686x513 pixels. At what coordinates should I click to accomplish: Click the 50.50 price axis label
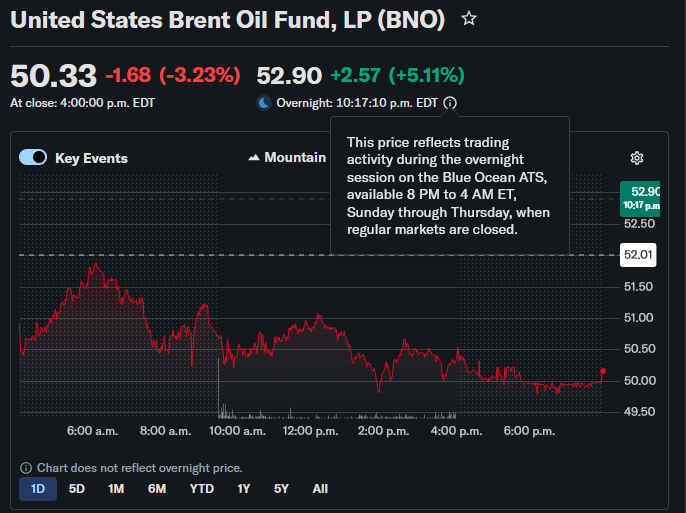click(639, 349)
